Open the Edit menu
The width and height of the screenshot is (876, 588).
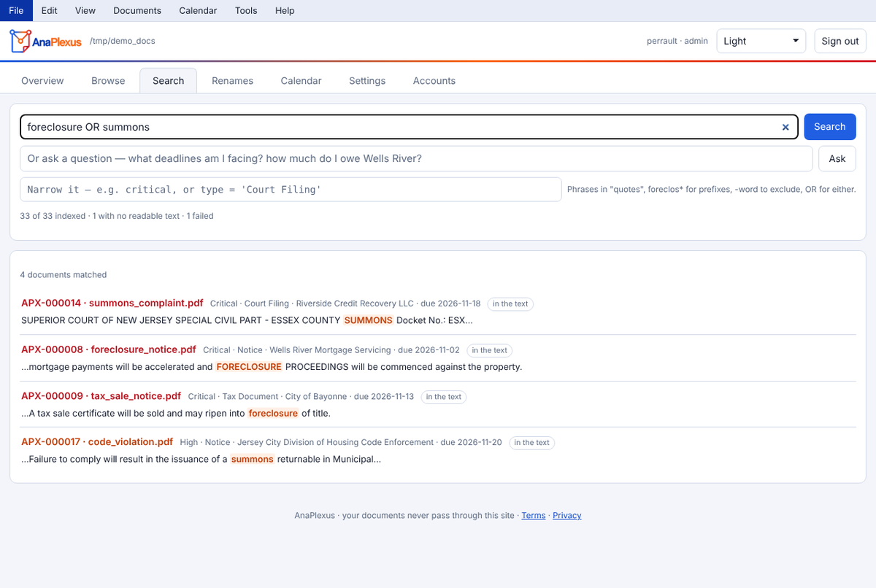(x=50, y=10)
